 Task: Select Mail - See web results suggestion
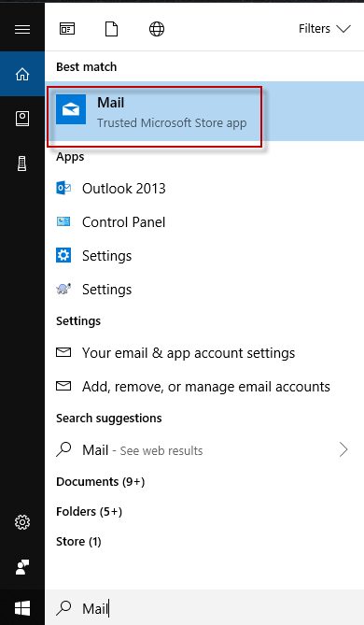pyautogui.click(x=204, y=450)
